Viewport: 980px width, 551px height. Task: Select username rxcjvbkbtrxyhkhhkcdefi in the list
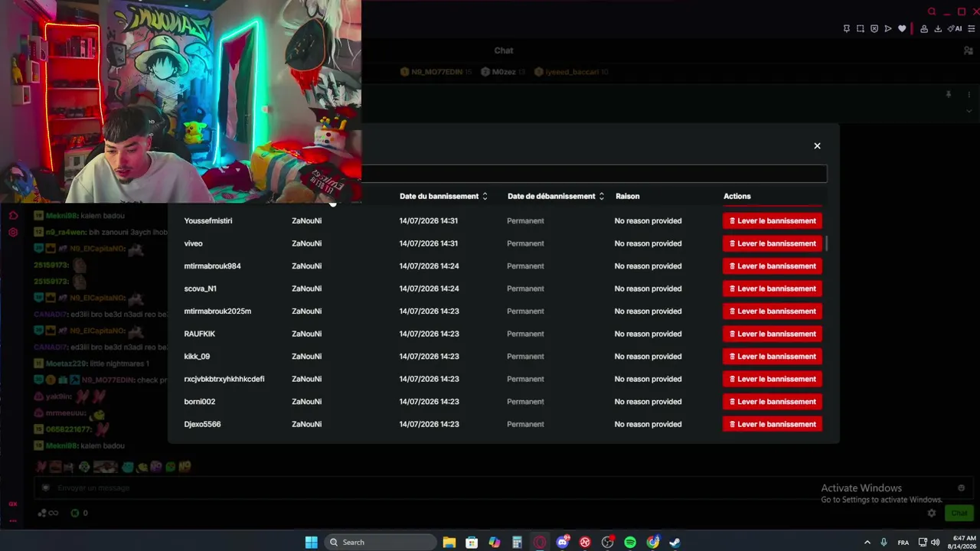(x=224, y=379)
